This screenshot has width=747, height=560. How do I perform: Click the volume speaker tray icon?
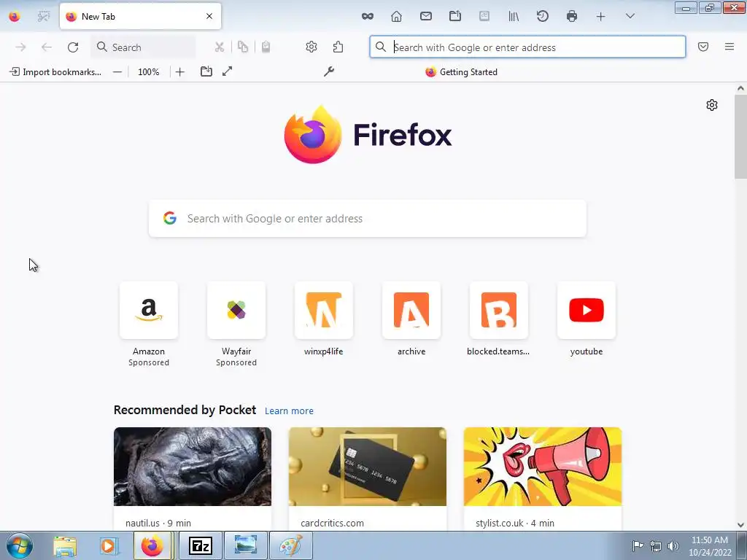(x=673, y=545)
